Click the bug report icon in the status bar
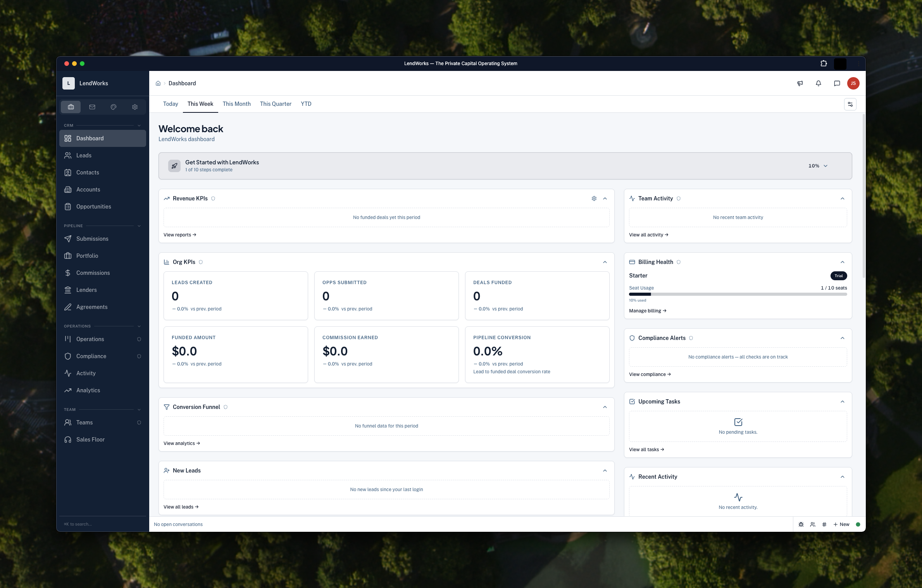The width and height of the screenshot is (922, 588). point(801,524)
